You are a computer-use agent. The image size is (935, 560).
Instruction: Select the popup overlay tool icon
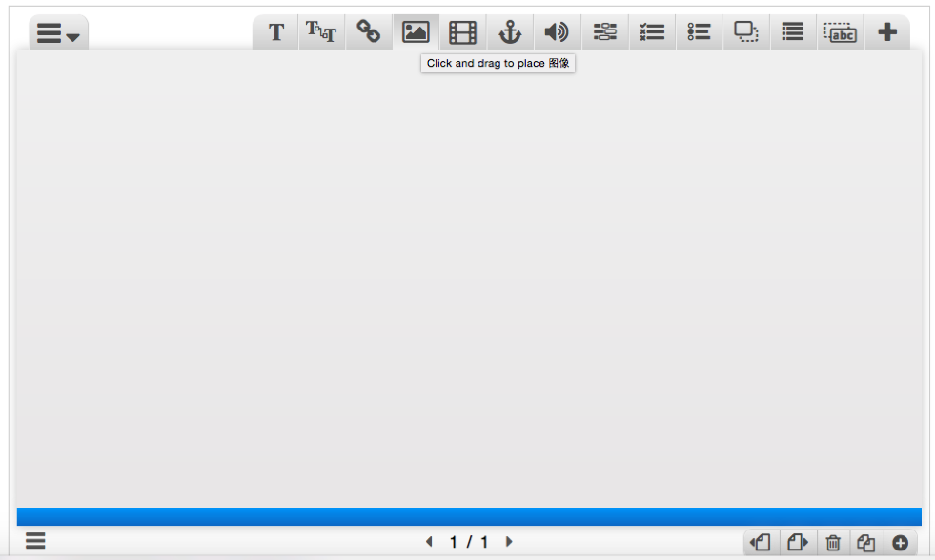746,32
